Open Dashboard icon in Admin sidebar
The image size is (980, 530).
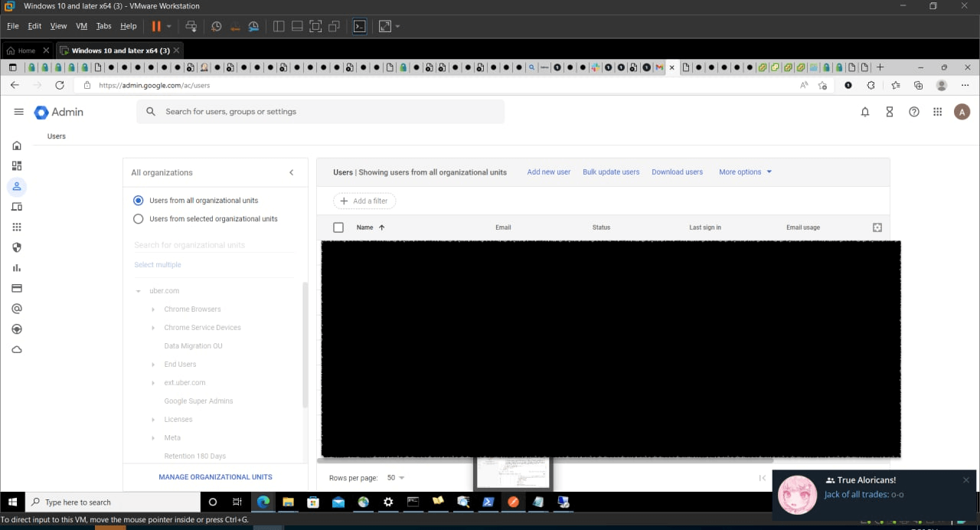17,165
